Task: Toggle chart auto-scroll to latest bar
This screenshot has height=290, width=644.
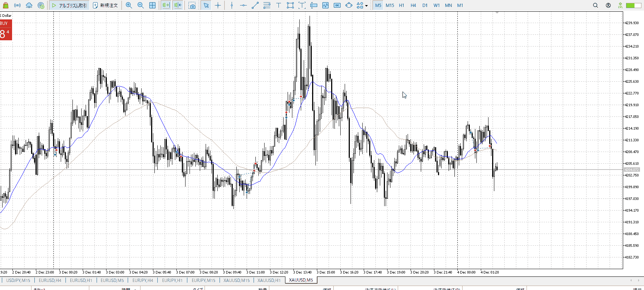Action: 166,5
